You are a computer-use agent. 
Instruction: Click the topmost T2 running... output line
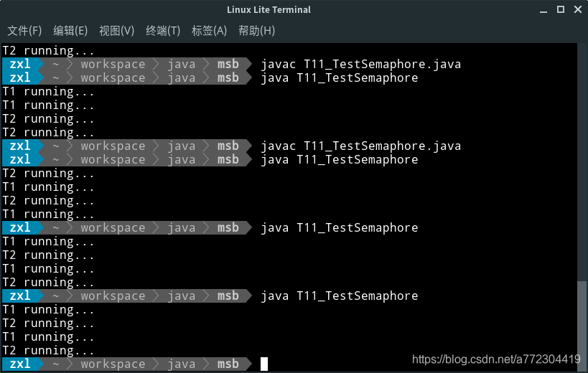48,50
